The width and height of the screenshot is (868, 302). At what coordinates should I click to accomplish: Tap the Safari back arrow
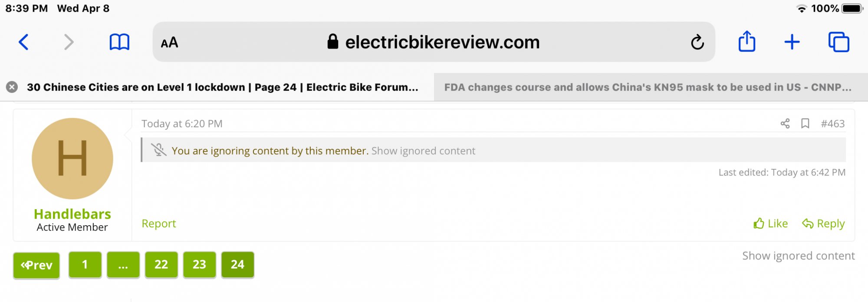point(24,42)
